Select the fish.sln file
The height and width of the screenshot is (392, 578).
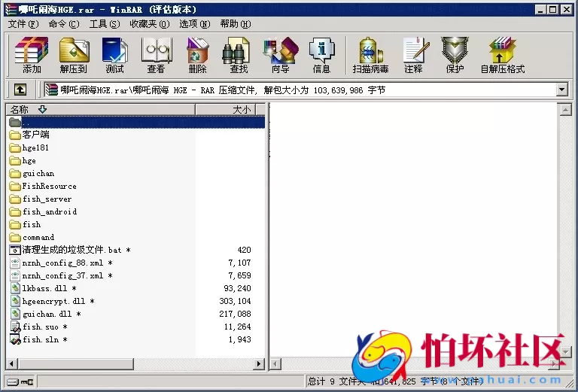pos(38,339)
